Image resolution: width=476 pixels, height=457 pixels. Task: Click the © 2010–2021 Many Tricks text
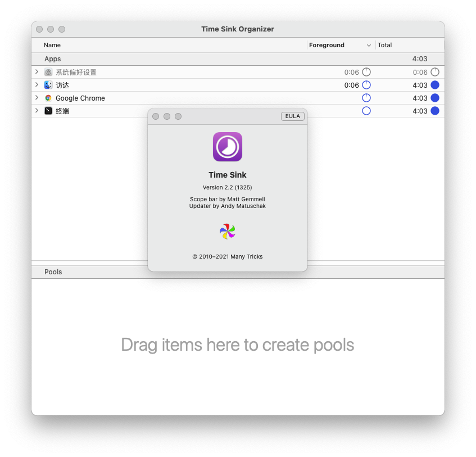click(228, 256)
